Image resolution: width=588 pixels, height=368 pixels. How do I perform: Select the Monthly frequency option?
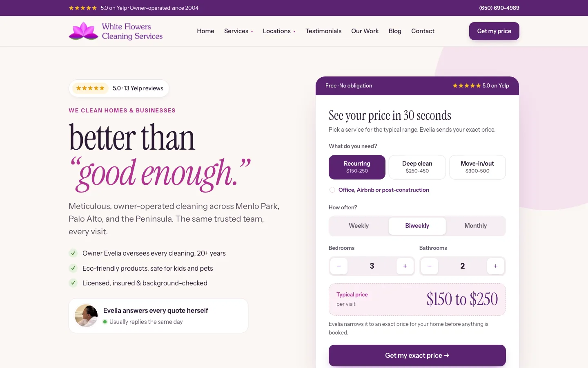(x=476, y=226)
